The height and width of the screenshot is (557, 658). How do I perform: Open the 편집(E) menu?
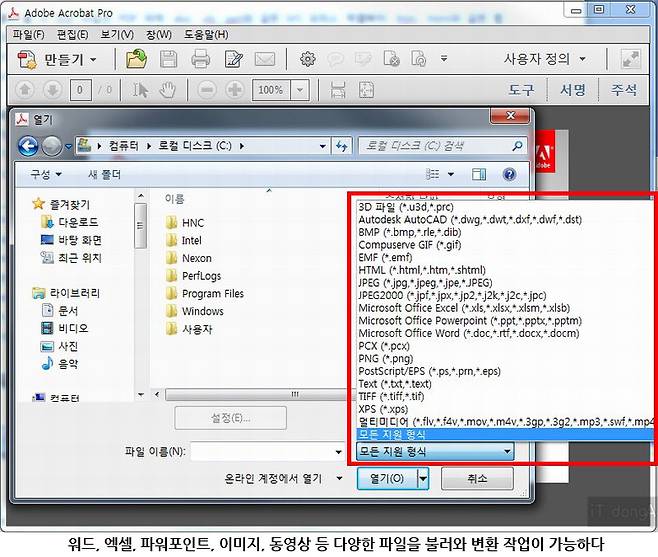click(x=73, y=34)
